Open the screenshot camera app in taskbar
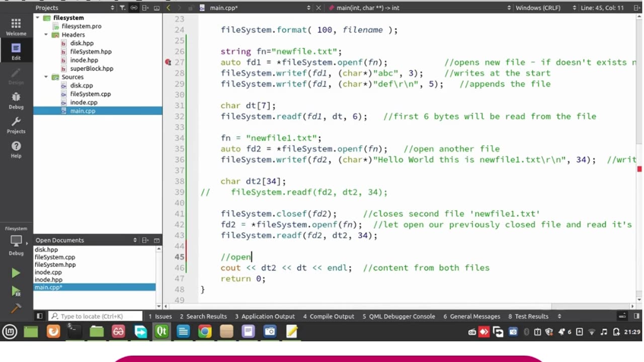The image size is (644, 362). (270, 332)
